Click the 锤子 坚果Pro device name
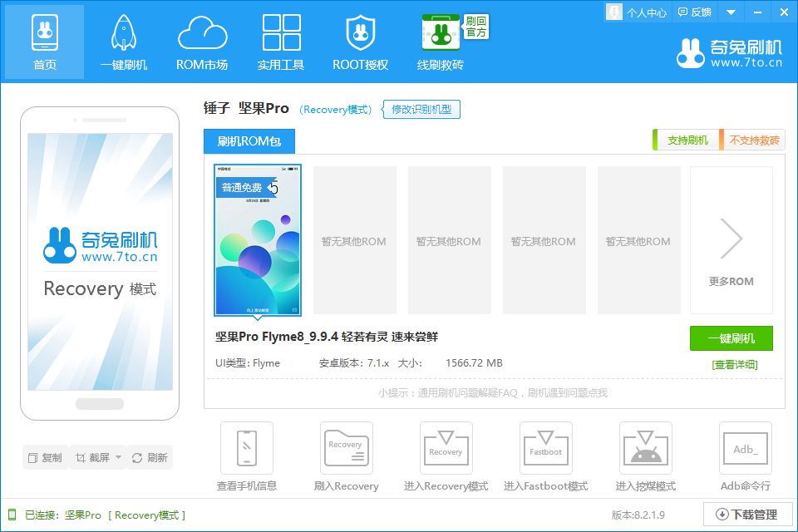Screen dimensions: 798x532 click(246, 108)
